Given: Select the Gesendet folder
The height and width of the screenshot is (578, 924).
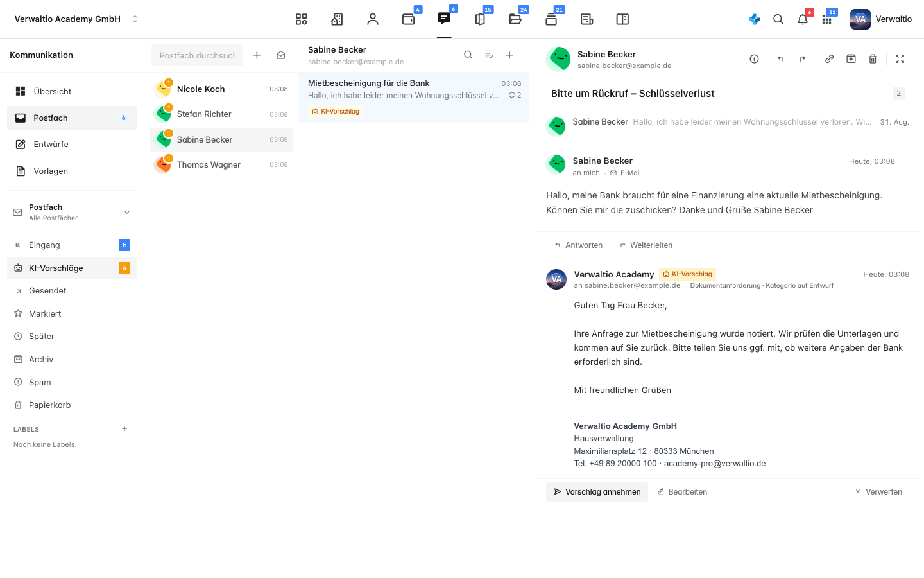Looking at the screenshot, I should pyautogui.click(x=72, y=291).
